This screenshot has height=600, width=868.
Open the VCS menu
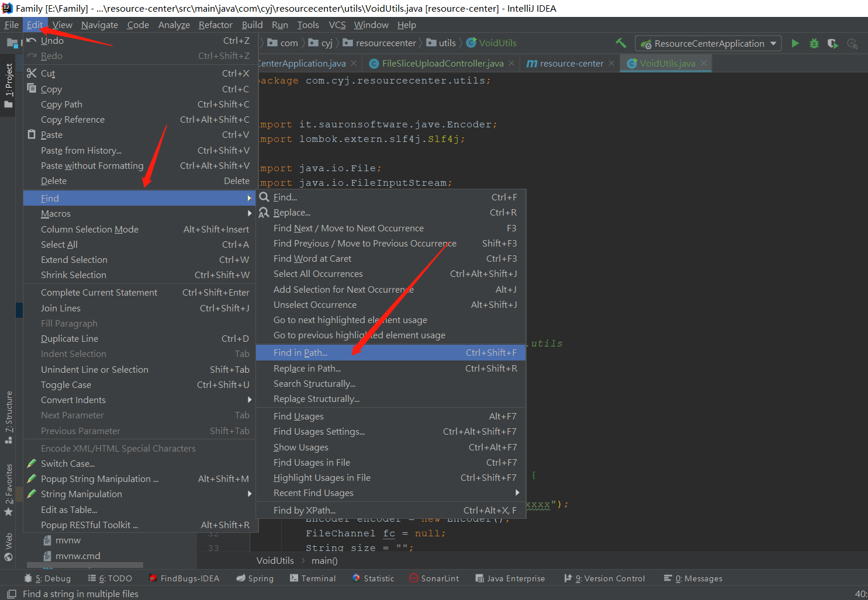pyautogui.click(x=337, y=25)
